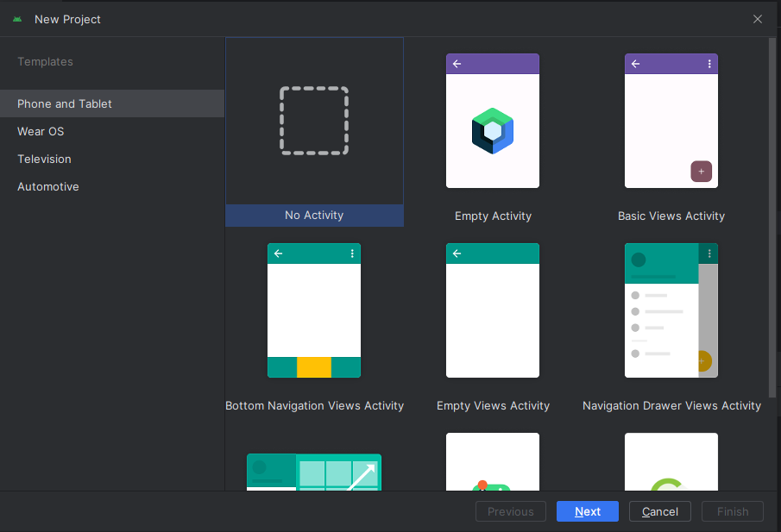Switch to Wear OS templates

click(41, 131)
